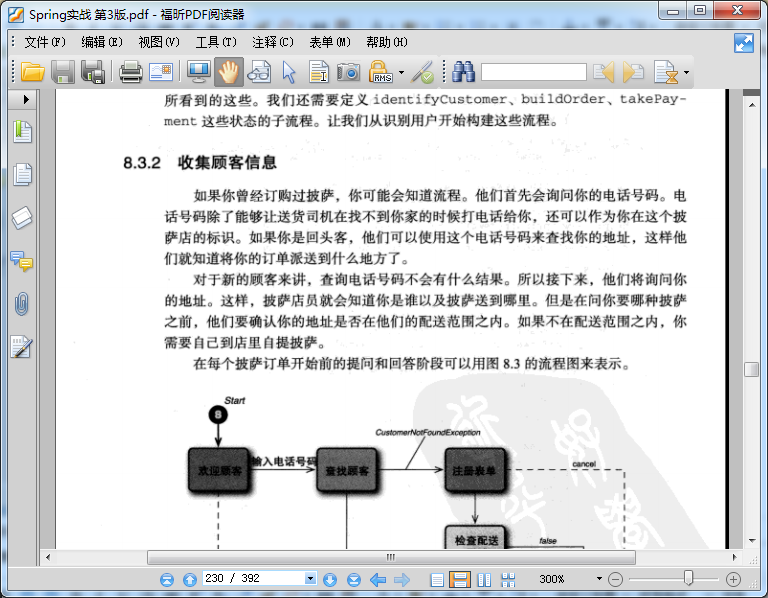Select the Hand tool

228,72
